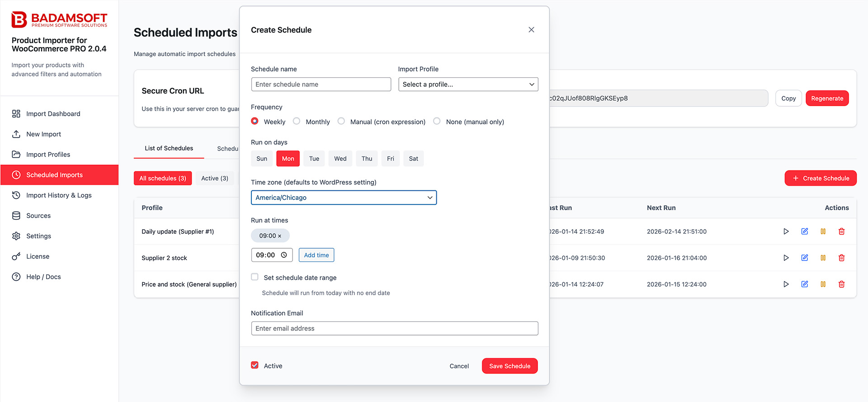Select Scheduled Imports menu item

(59, 175)
